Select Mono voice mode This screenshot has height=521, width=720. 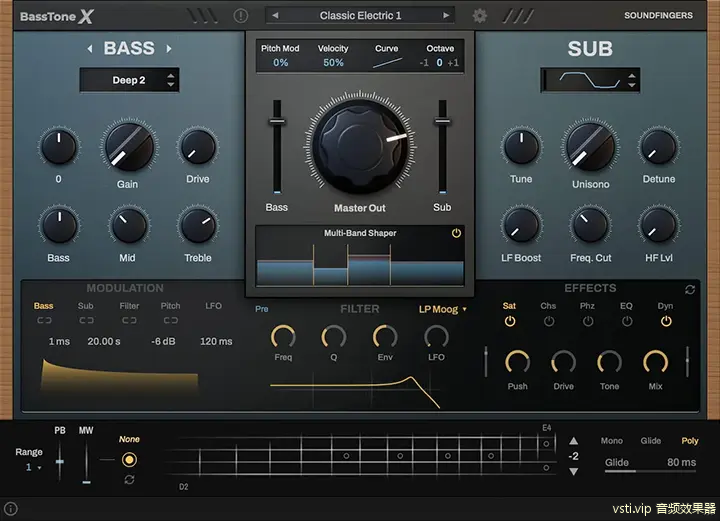click(x=612, y=441)
